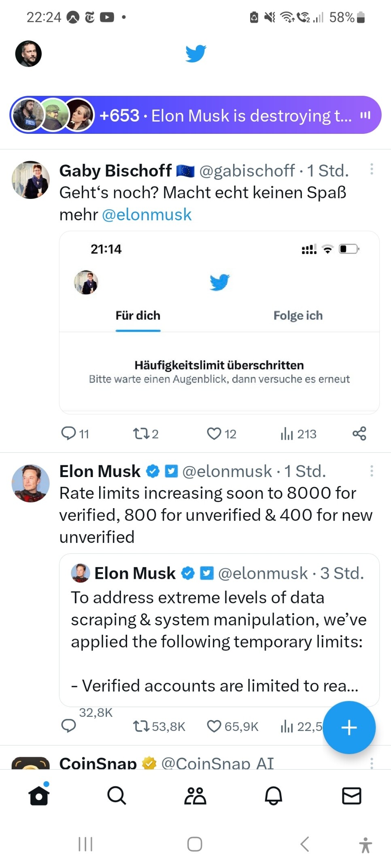Screen dimensions: 391x868
Task: Open more options for Gaby Bischoff's tweet
Action: click(372, 169)
